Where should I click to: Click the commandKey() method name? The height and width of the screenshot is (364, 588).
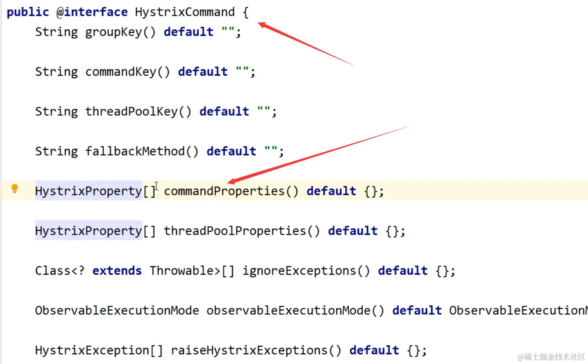(128, 71)
